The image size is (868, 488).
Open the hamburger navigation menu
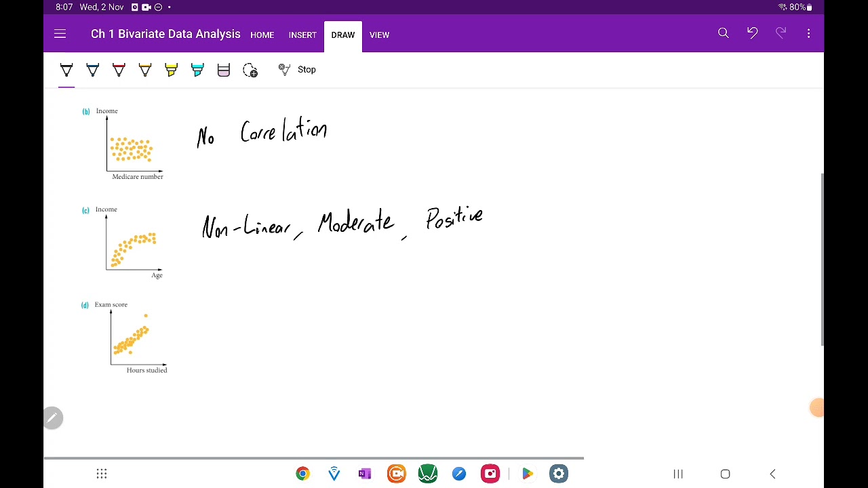click(60, 34)
